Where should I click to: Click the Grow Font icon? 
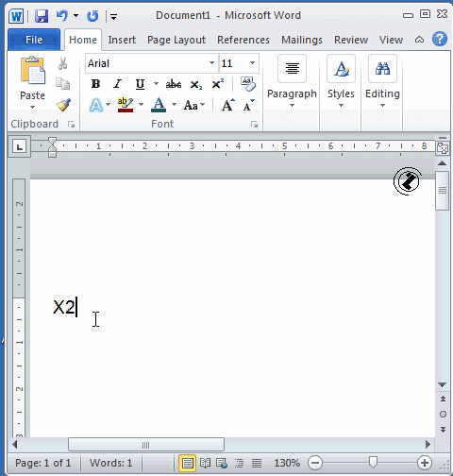(227, 105)
